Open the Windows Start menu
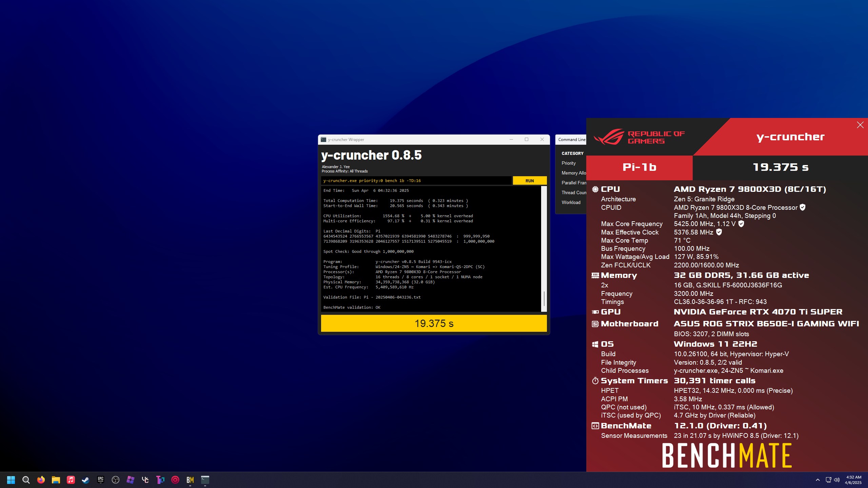This screenshot has height=488, width=868. 11,480
